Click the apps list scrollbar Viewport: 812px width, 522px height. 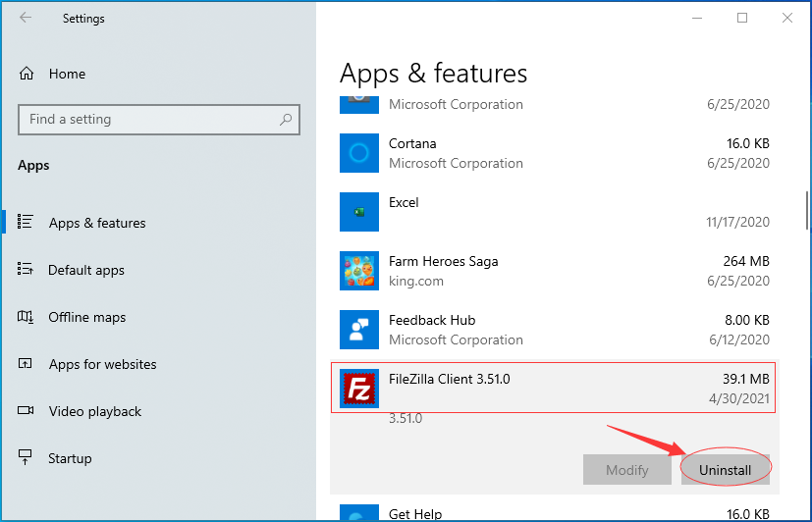coord(807,211)
